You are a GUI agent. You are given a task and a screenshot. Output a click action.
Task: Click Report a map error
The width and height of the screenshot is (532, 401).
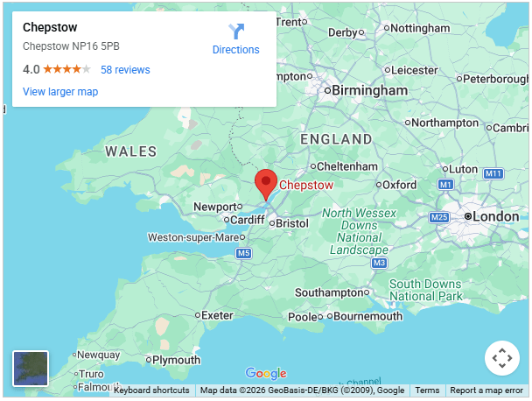click(486, 390)
